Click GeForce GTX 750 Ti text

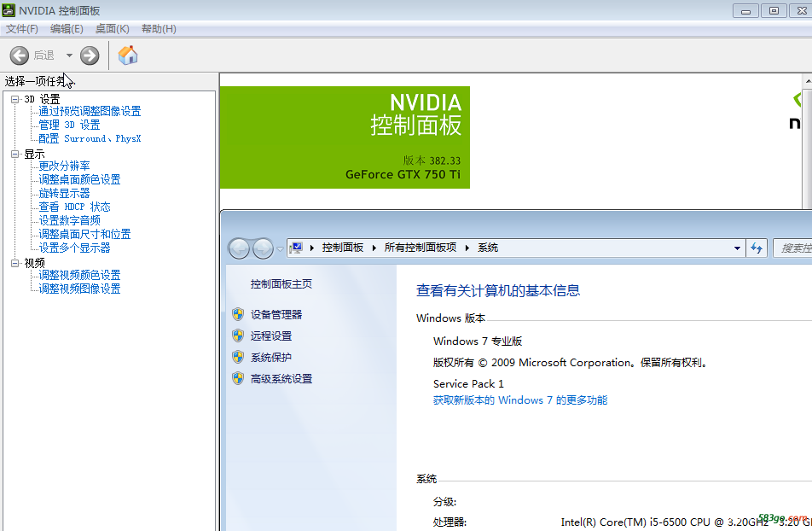tap(403, 175)
